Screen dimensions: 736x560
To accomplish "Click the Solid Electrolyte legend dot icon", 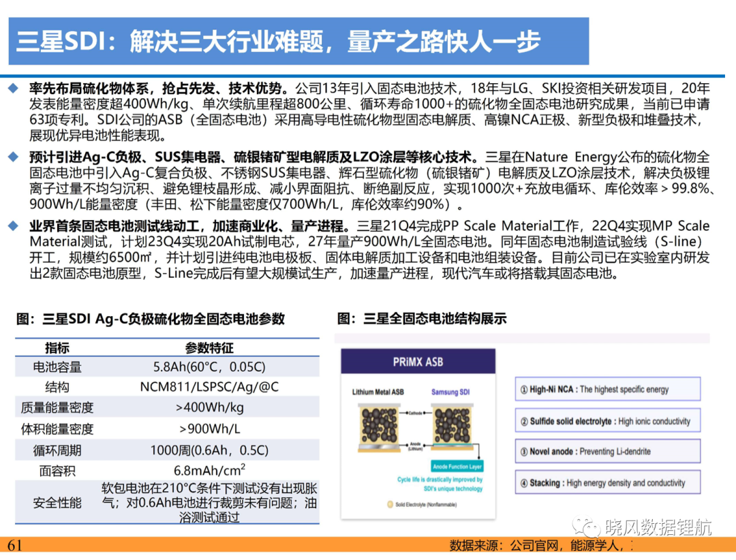I will [x=390, y=505].
